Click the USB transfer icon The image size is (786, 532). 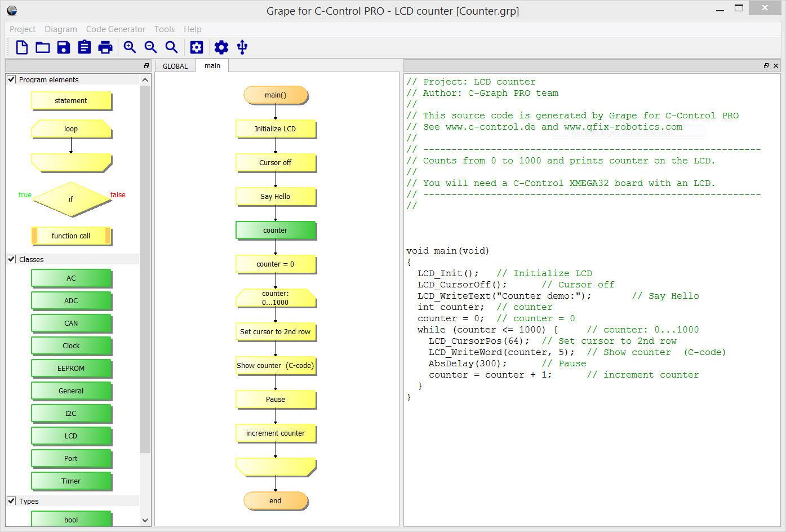coord(242,47)
